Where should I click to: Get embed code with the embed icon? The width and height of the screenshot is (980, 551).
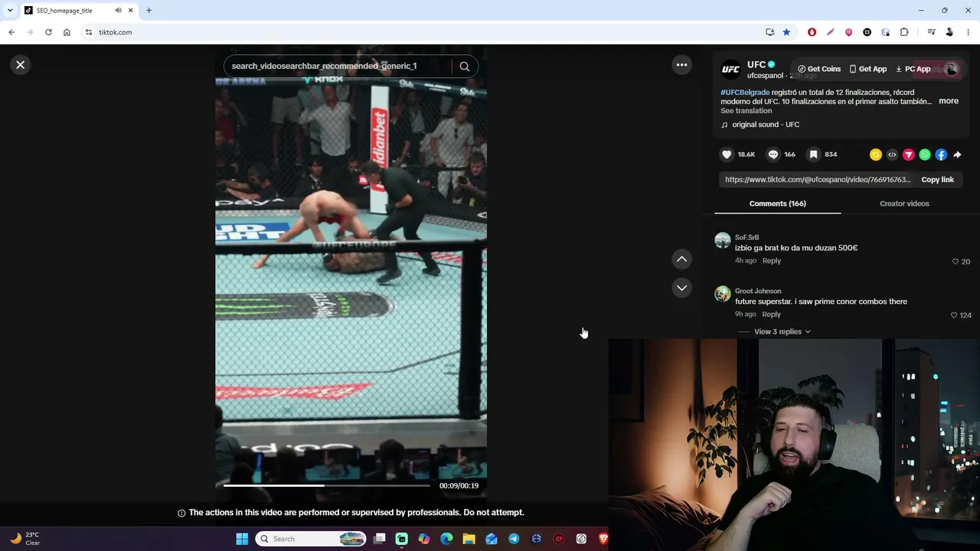892,155
